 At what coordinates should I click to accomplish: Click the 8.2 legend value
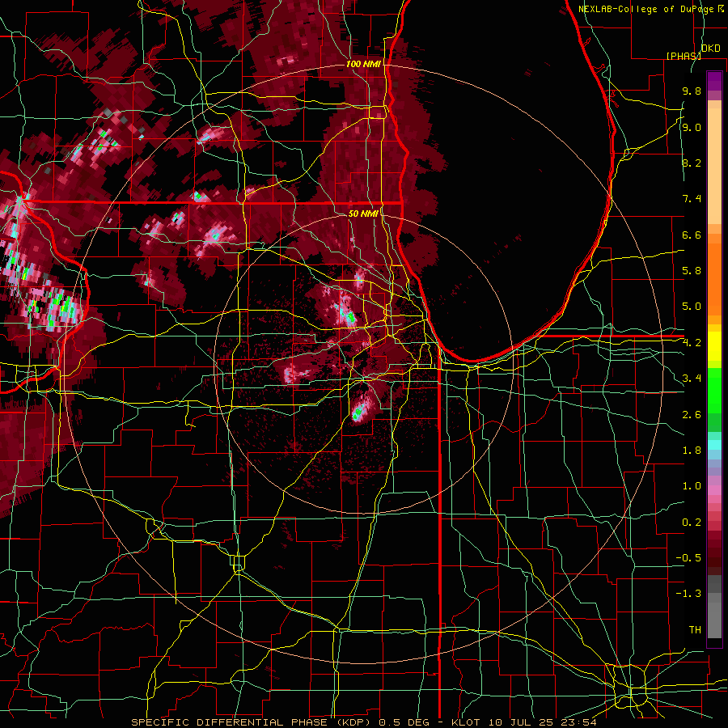pos(692,163)
